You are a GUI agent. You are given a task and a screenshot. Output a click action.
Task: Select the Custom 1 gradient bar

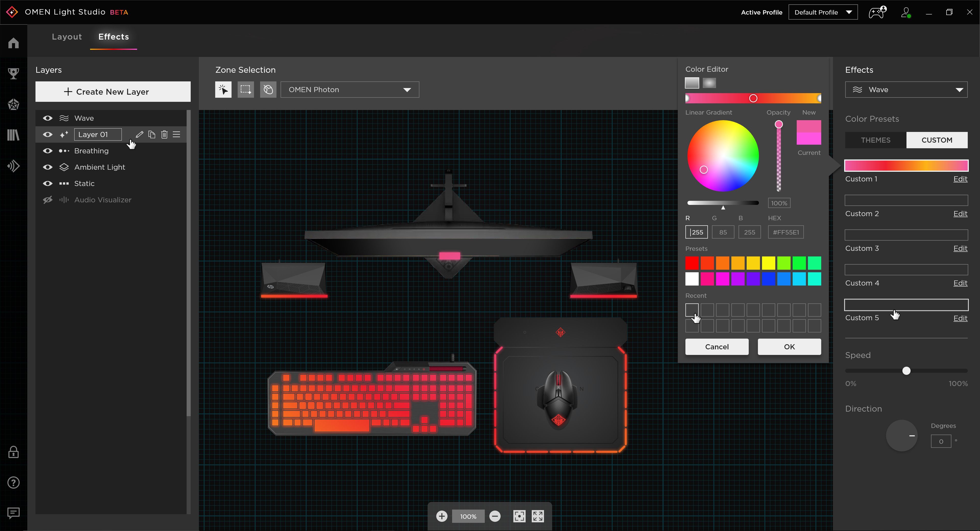coord(906,165)
